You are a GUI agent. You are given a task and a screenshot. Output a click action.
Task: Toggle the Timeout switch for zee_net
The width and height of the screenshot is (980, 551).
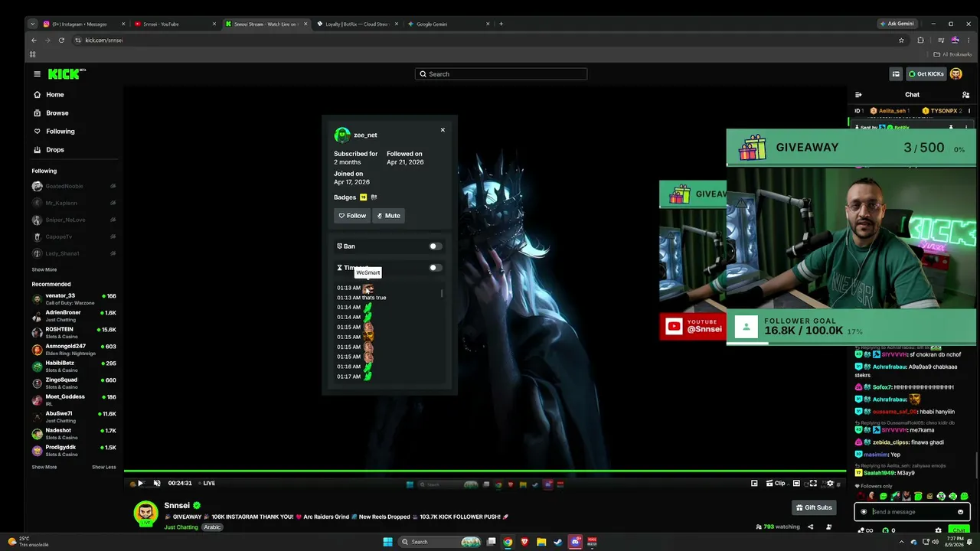[435, 268]
